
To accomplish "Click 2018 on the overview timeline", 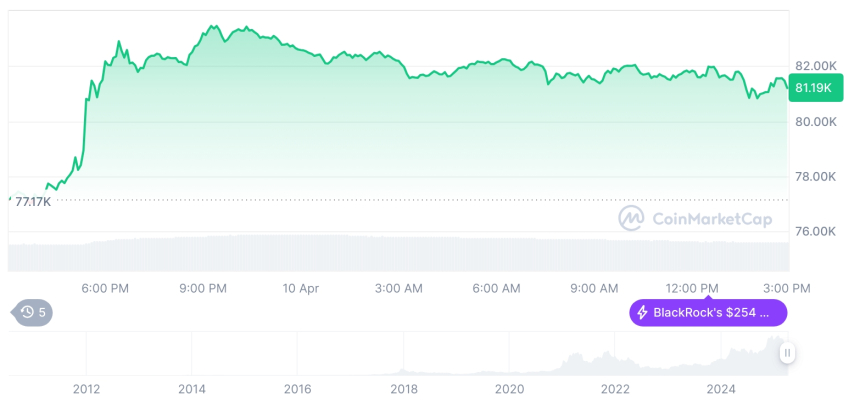I will coord(404,388).
